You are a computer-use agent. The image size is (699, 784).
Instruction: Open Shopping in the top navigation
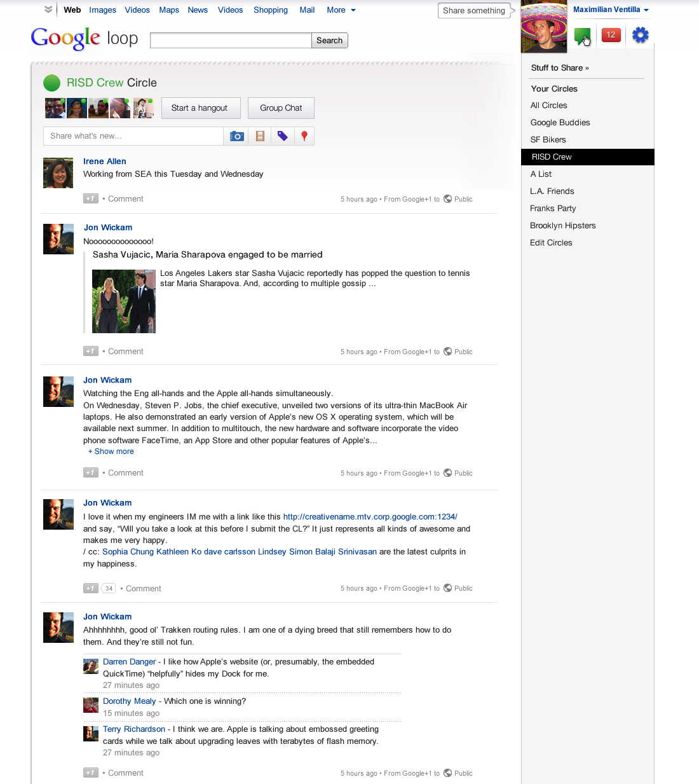coord(271,10)
